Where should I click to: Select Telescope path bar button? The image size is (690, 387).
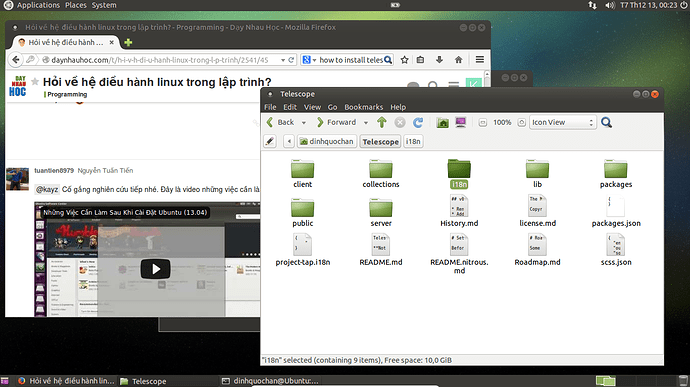click(x=380, y=141)
